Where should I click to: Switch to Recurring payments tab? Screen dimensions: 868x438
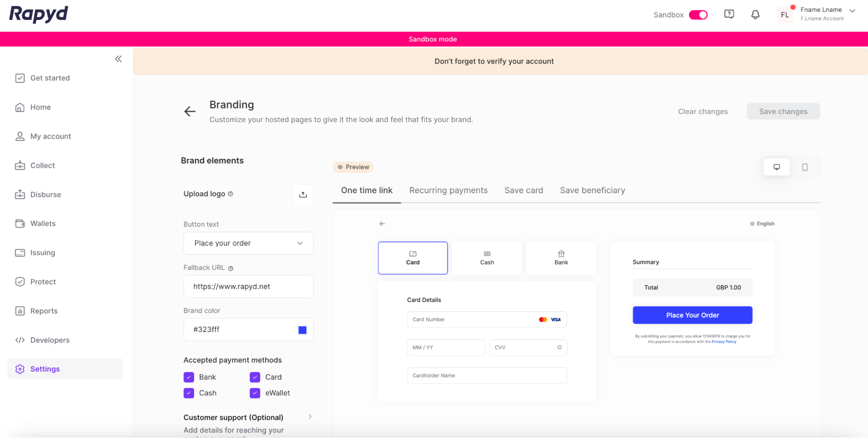click(448, 190)
